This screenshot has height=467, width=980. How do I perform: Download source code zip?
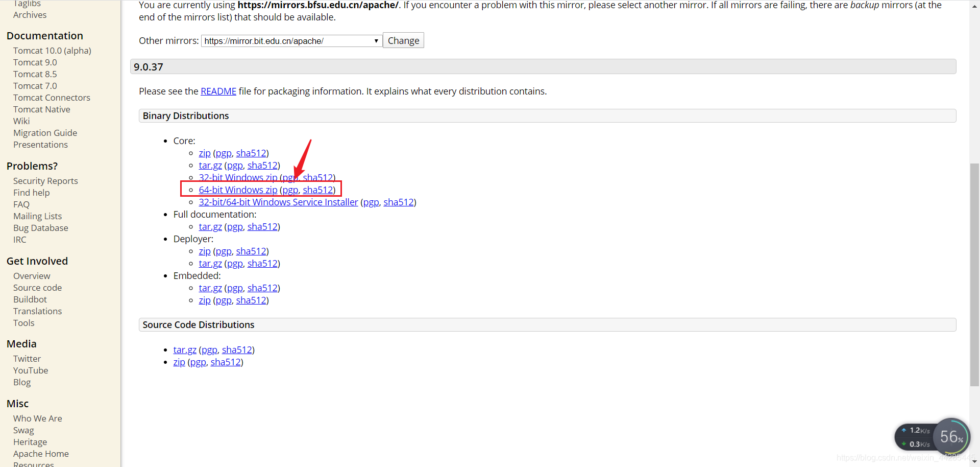click(x=179, y=362)
